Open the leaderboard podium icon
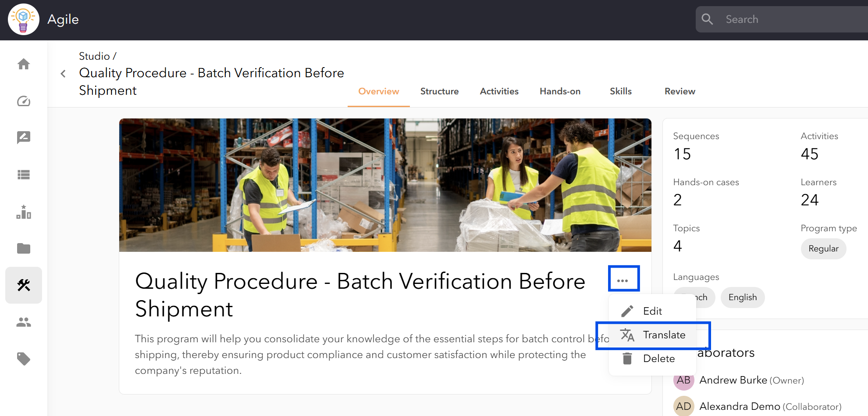 [x=24, y=212]
